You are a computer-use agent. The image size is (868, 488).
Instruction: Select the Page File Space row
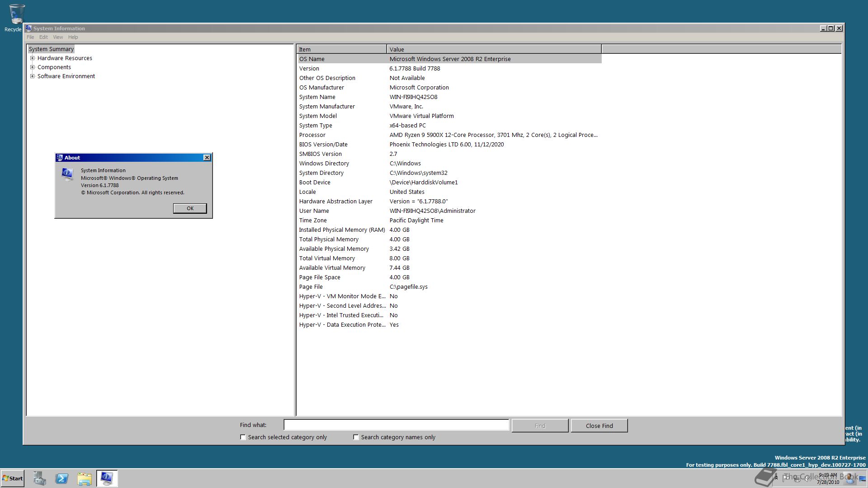click(449, 277)
